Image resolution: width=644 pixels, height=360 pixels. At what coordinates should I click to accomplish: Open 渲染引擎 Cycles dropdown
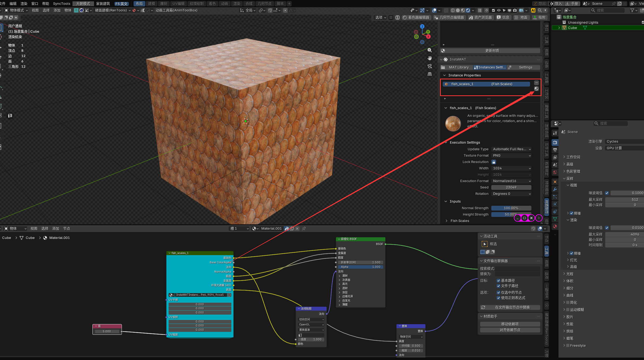tap(624, 142)
